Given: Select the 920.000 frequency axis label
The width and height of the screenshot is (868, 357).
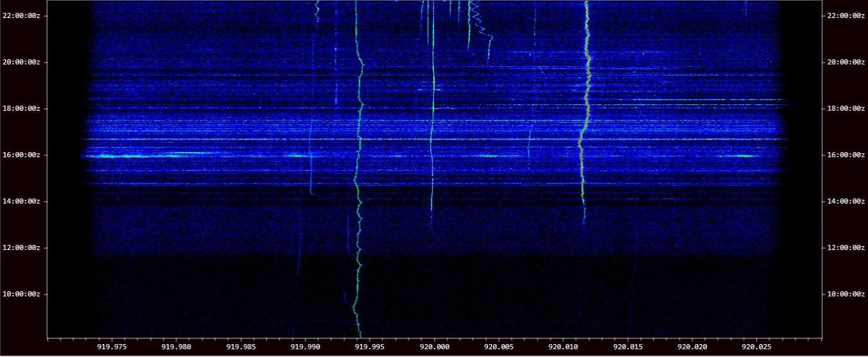Looking at the screenshot, I should (434, 346).
